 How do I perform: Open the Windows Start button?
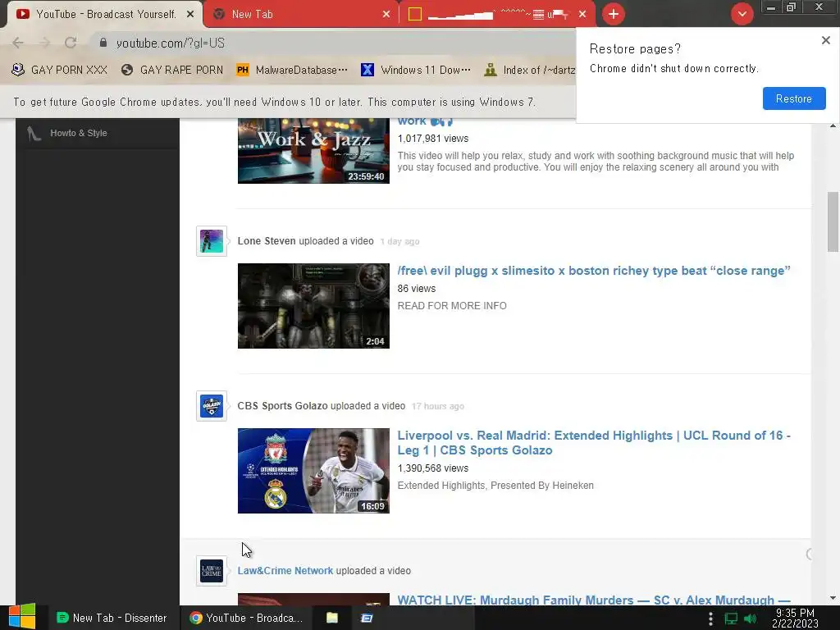coord(22,616)
